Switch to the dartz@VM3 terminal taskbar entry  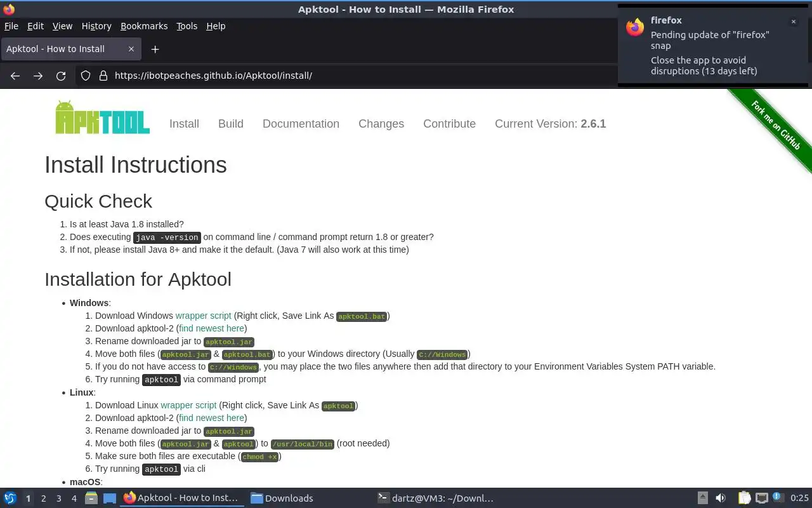pos(435,498)
